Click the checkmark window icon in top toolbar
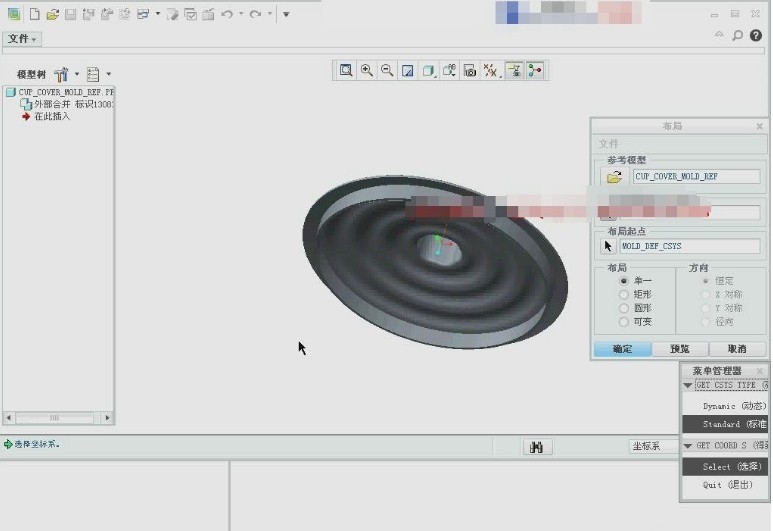This screenshot has height=531, width=773. click(x=190, y=14)
